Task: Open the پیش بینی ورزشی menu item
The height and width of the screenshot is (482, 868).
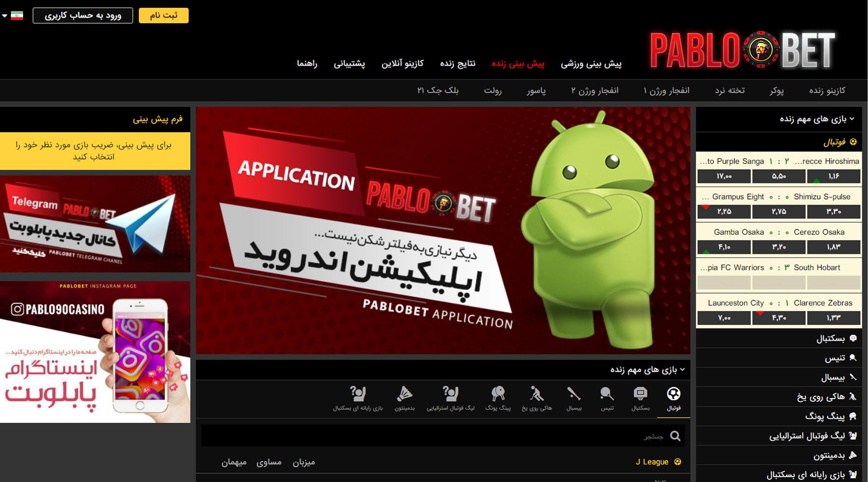Action: click(591, 64)
